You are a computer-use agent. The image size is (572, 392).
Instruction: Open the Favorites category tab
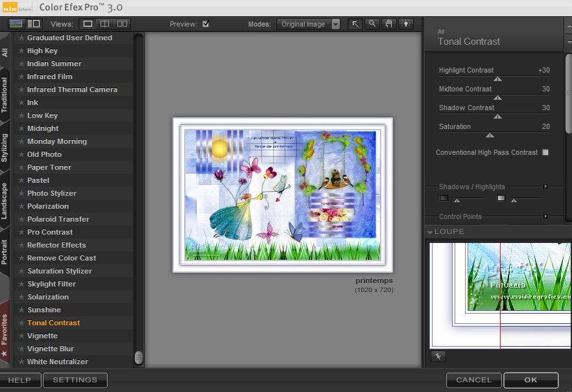click(x=5, y=333)
